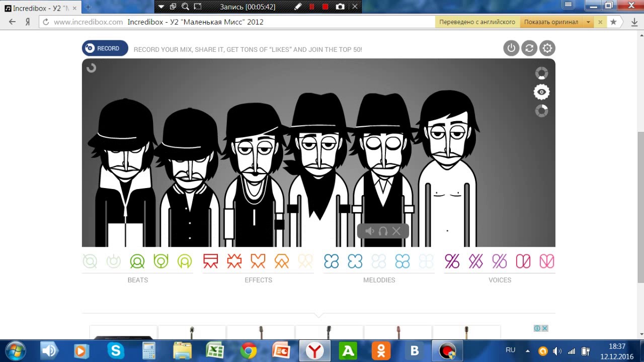Pick the third faded Melodies icon

pyautogui.click(x=379, y=261)
